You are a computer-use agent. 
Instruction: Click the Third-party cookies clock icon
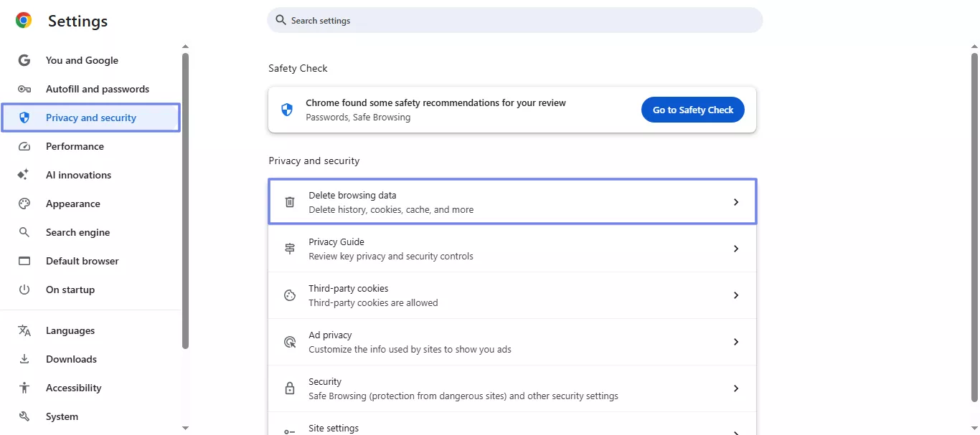pos(290,295)
